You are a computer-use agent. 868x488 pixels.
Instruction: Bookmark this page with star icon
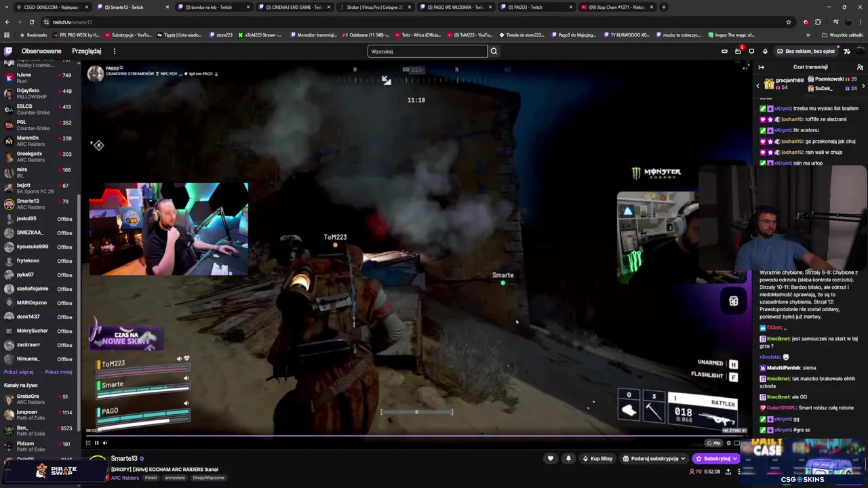click(788, 22)
